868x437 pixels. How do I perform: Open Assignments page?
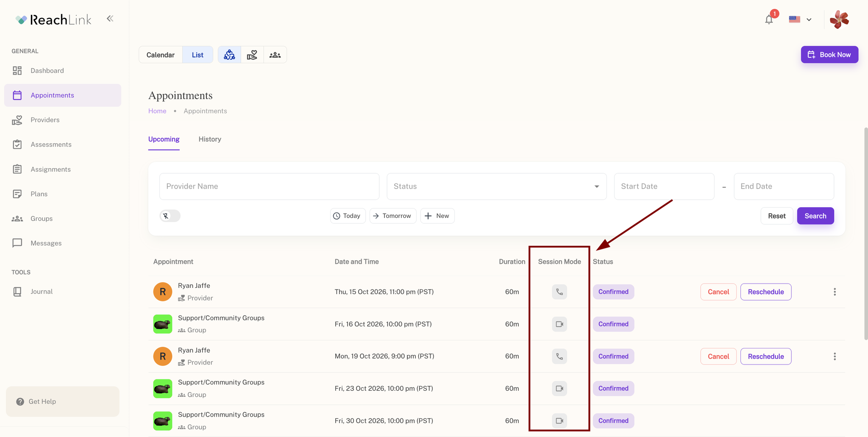coord(63,169)
